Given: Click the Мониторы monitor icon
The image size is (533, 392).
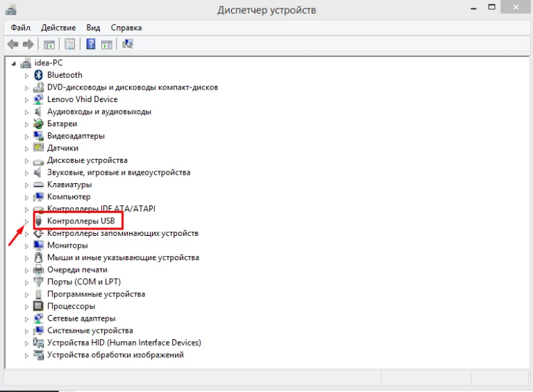Looking at the screenshot, I should pyautogui.click(x=38, y=245).
